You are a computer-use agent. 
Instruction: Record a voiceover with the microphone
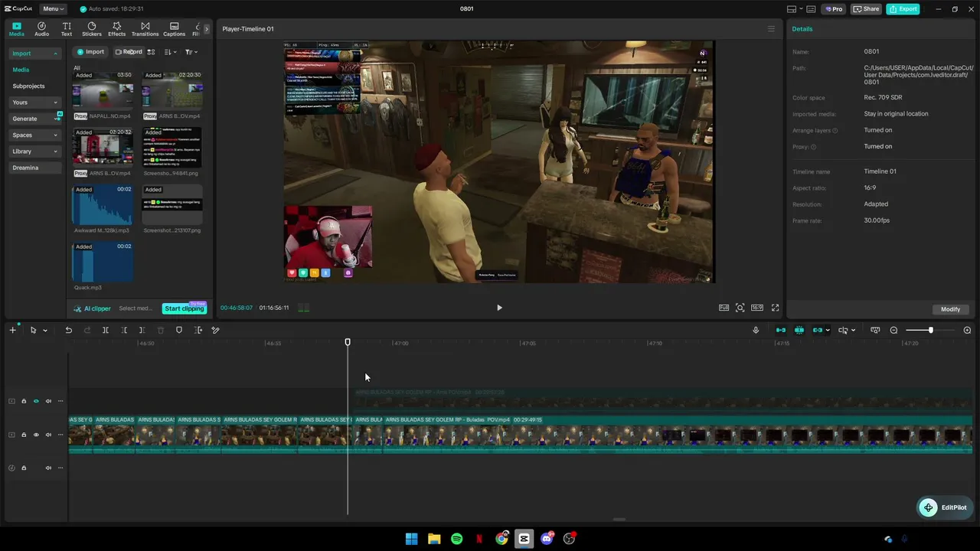click(756, 330)
